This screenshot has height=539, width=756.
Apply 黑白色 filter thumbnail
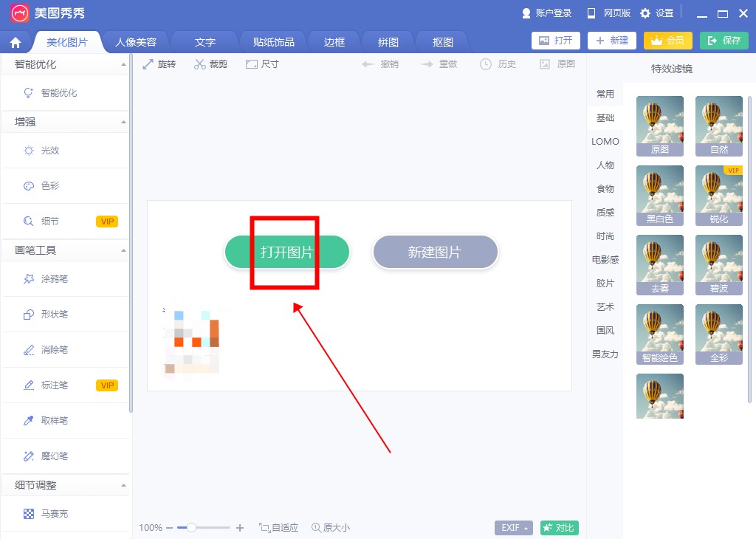tap(659, 195)
